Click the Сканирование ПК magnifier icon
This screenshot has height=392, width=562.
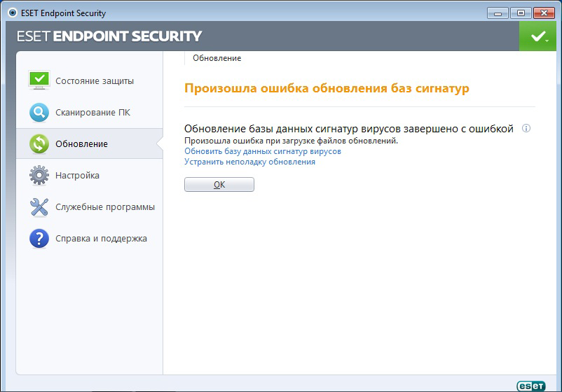tap(39, 112)
